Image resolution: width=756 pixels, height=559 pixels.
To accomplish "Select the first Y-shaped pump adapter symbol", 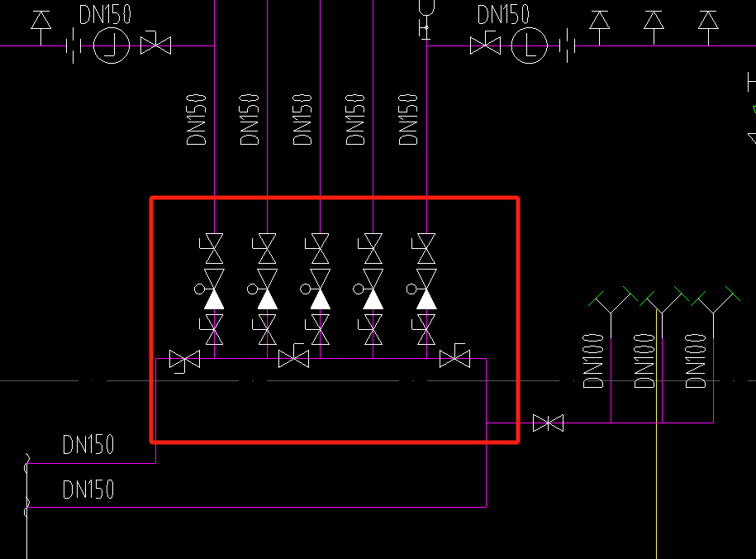I will (611, 312).
